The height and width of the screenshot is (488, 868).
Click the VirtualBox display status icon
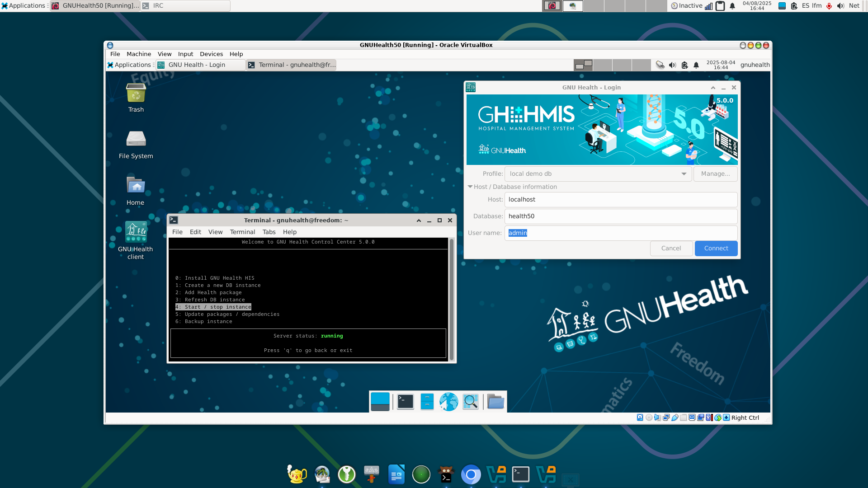692,418
